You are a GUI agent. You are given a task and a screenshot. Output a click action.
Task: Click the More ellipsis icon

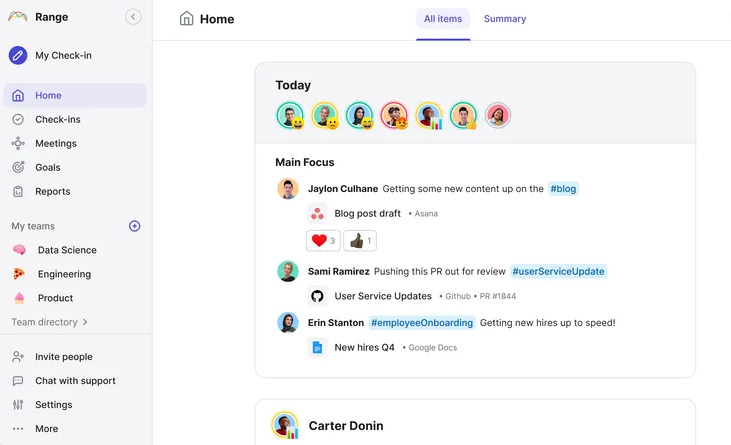[18, 429]
